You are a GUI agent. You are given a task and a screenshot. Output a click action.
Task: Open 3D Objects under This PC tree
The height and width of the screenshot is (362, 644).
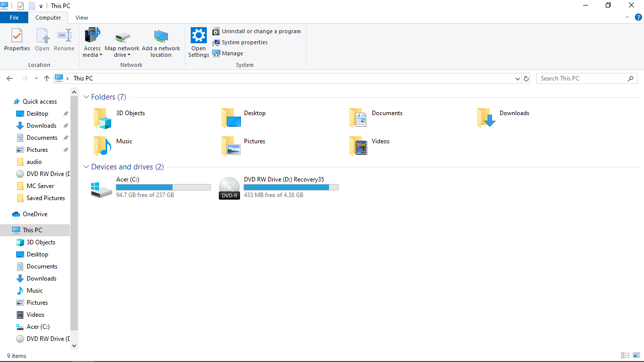(x=41, y=242)
